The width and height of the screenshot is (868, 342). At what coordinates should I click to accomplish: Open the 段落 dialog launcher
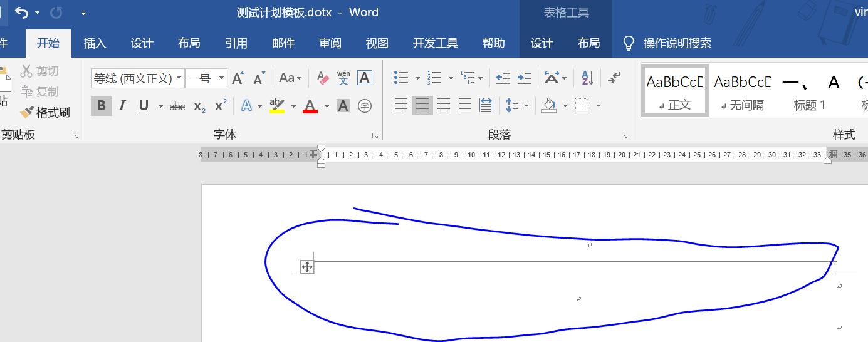click(x=624, y=135)
